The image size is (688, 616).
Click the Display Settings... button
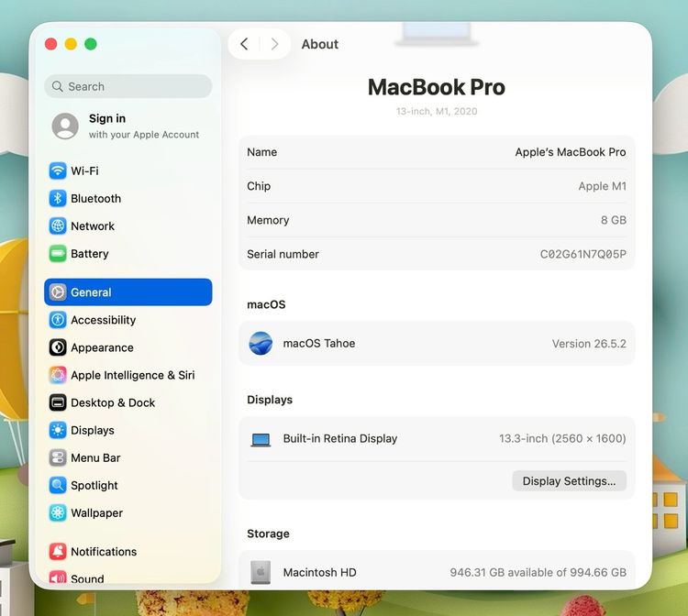coord(569,481)
